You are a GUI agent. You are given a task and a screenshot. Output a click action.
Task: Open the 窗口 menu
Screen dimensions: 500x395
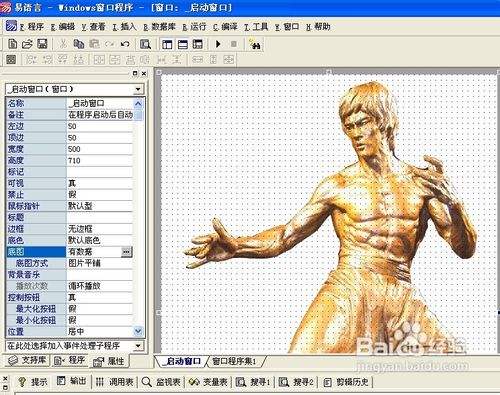click(287, 27)
